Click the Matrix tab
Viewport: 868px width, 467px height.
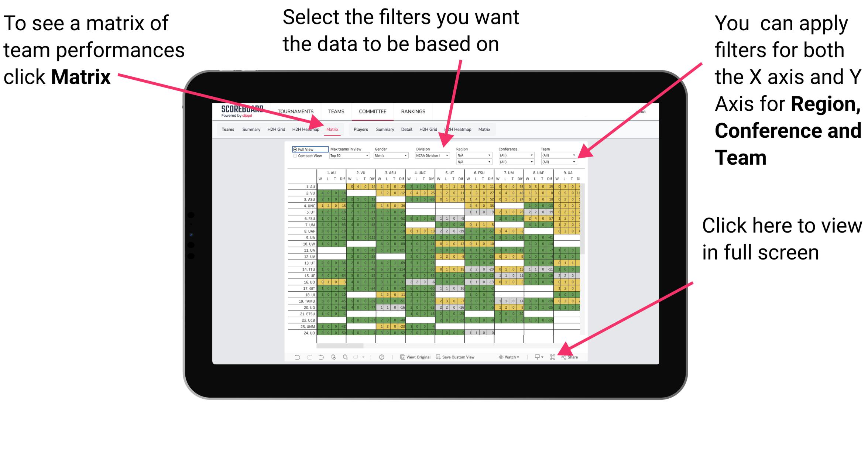tap(331, 130)
